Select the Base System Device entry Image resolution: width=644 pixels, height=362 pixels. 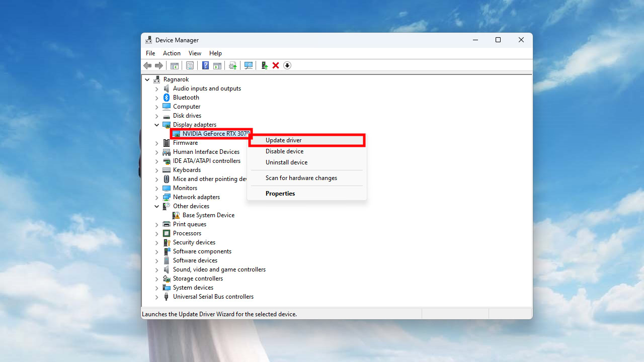[x=208, y=215]
